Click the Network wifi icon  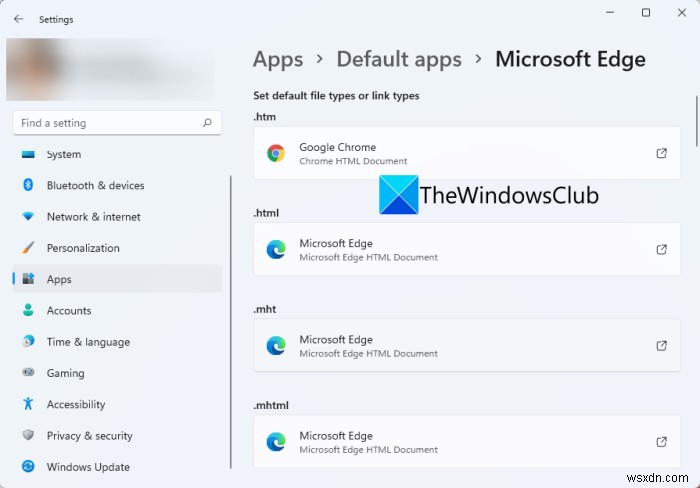coord(28,216)
